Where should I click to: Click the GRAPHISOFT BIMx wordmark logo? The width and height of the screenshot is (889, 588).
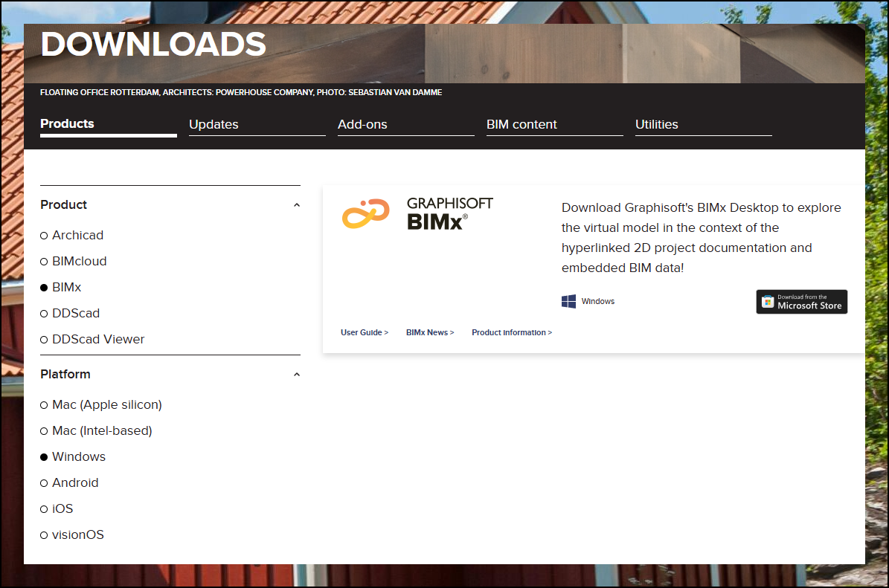point(449,213)
